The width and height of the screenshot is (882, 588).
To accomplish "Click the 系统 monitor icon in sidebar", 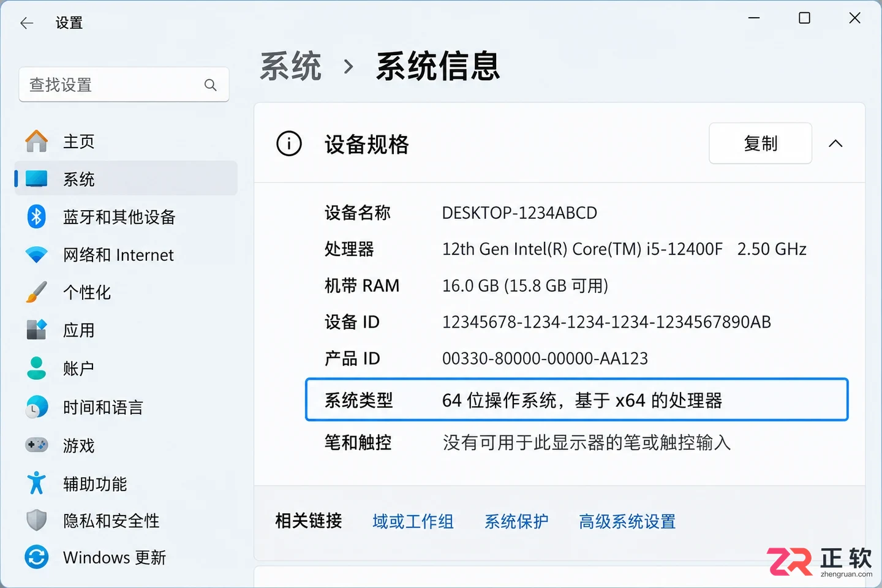I will pos(37,179).
